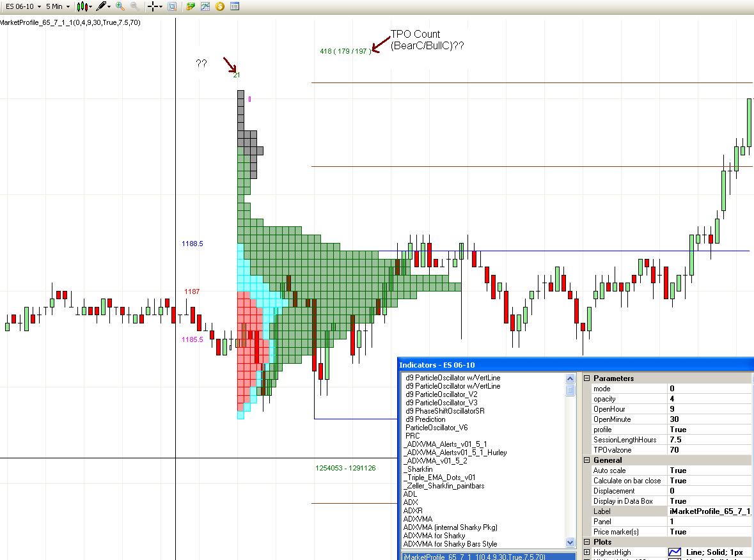
Task: Open the chart style dropdown arrow
Action: [x=90, y=7]
